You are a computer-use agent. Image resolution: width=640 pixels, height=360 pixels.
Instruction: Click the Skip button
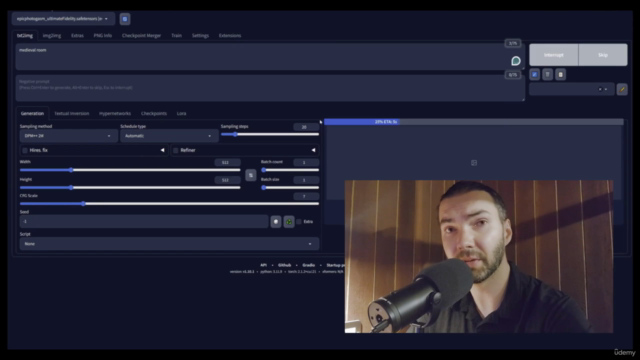(x=603, y=55)
